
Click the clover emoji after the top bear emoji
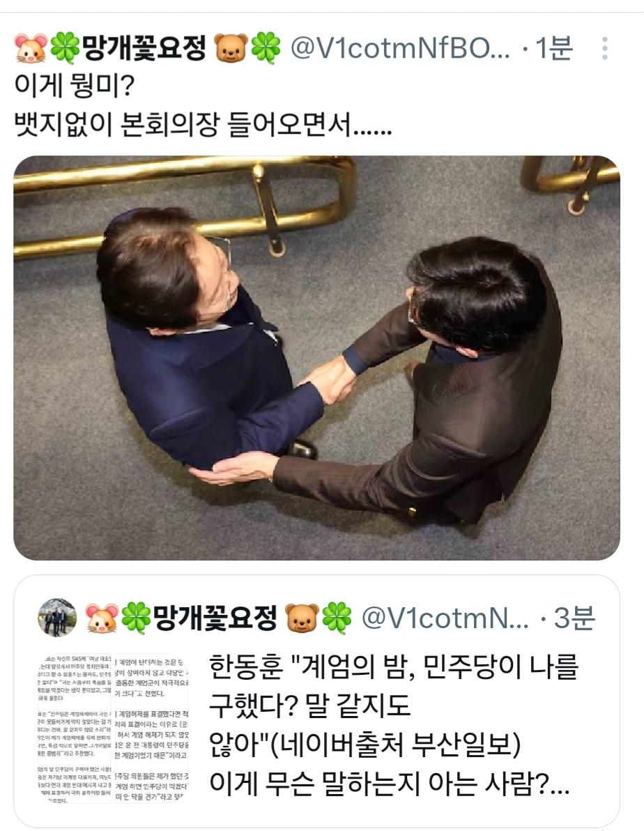click(266, 48)
